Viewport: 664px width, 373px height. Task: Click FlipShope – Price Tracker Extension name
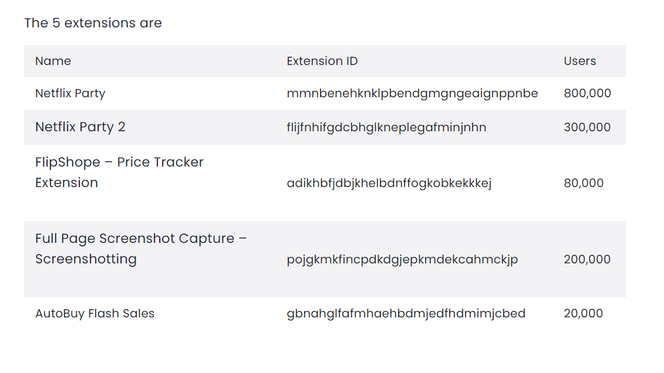pos(119,172)
